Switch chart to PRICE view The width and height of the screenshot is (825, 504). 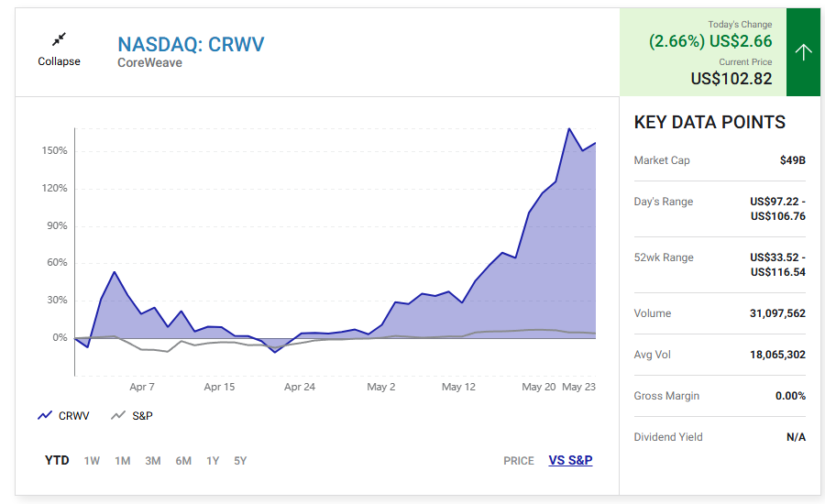(x=519, y=461)
